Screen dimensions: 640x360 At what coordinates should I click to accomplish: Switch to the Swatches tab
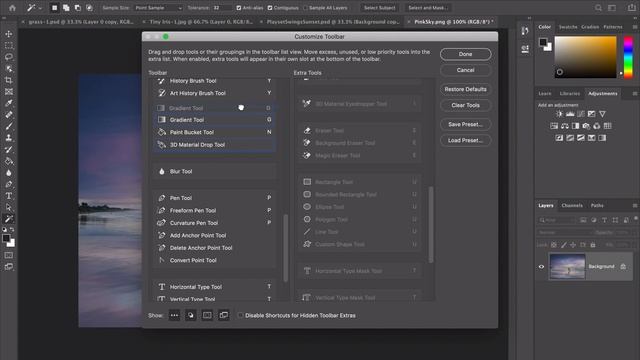pos(568,27)
